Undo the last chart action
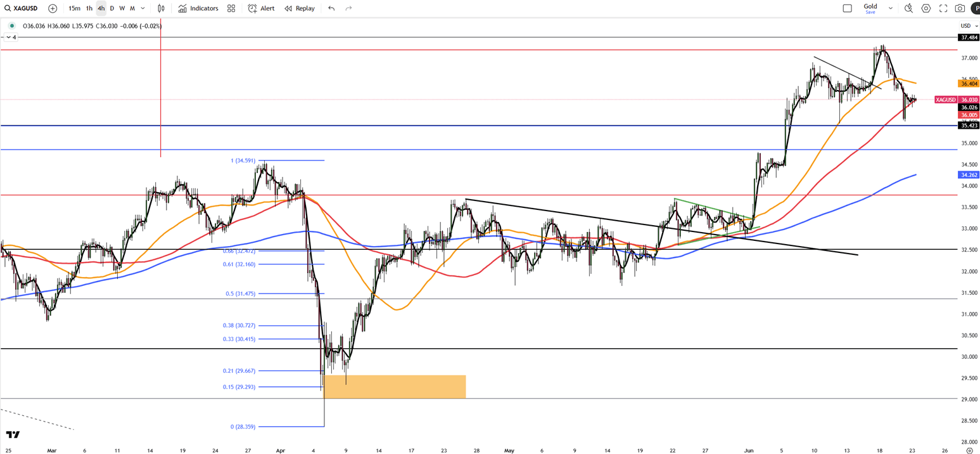Image resolution: width=980 pixels, height=454 pixels. 331,8
